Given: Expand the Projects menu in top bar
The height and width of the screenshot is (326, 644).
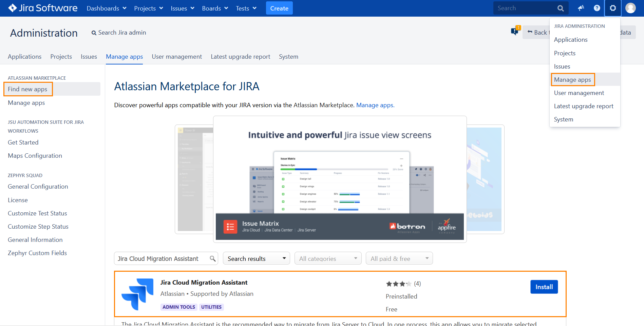Looking at the screenshot, I should pyautogui.click(x=149, y=8).
